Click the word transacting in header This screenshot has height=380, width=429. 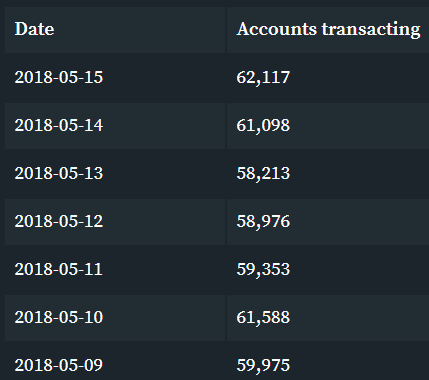pyautogui.click(x=371, y=29)
